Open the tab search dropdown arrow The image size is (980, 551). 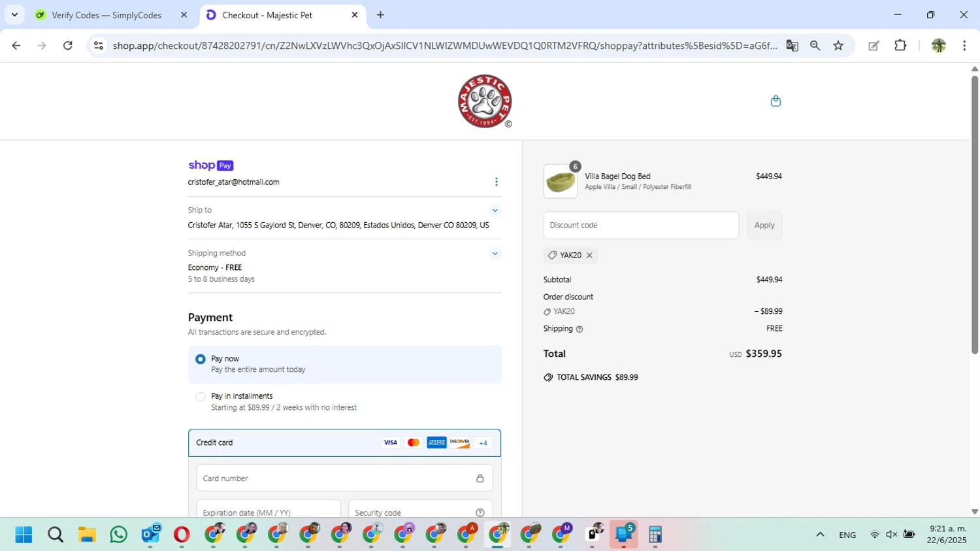tap(14, 14)
